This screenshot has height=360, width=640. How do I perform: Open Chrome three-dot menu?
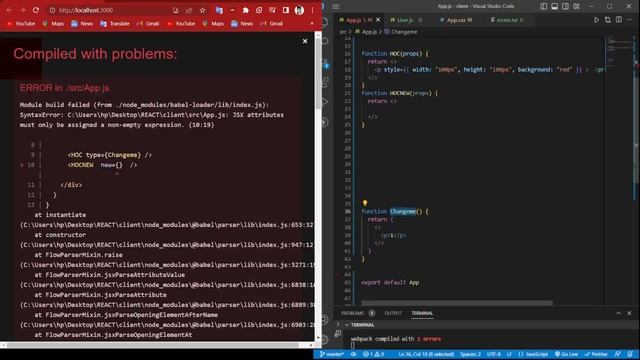[x=312, y=10]
